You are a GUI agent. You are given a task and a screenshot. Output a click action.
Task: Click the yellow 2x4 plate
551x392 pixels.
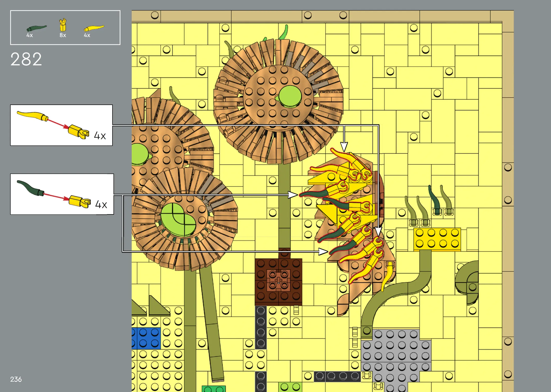437,239
